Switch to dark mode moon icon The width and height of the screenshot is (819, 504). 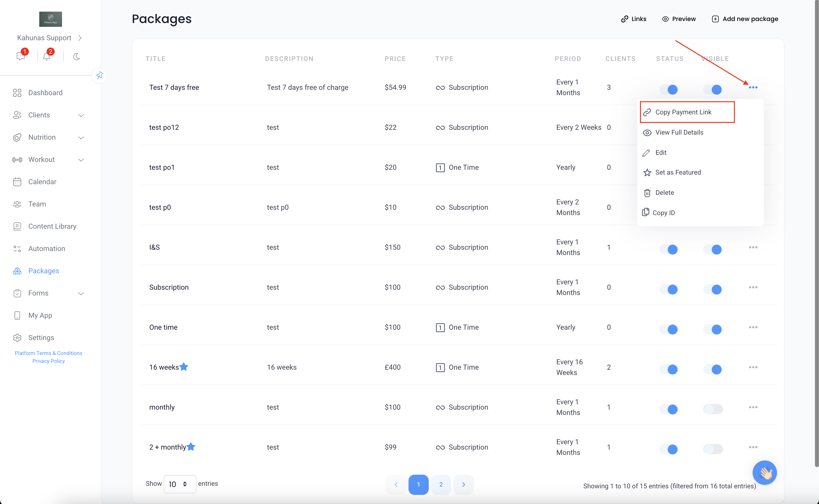(76, 56)
